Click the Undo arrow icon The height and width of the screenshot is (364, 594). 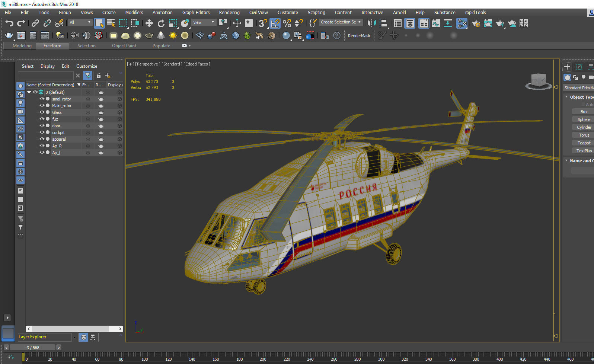pyautogui.click(x=9, y=23)
